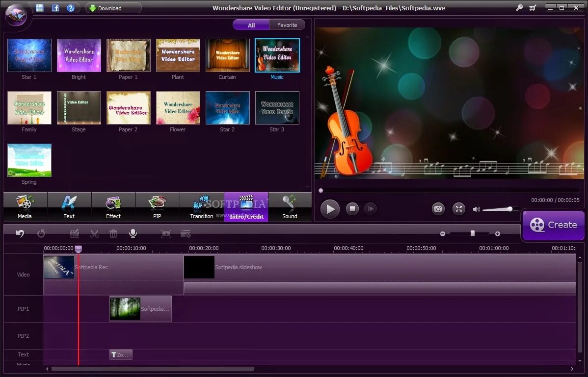588x377 pixels.
Task: Choose the Star 2 intro template
Action: (x=227, y=108)
